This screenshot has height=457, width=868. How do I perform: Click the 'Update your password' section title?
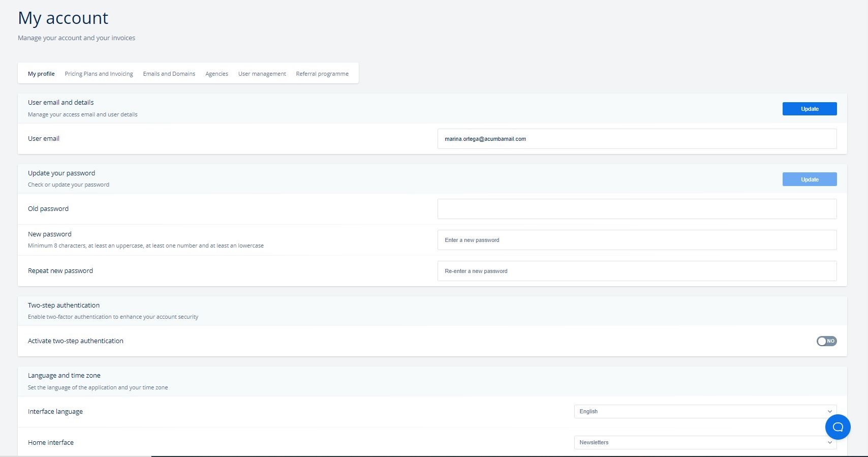click(x=61, y=173)
